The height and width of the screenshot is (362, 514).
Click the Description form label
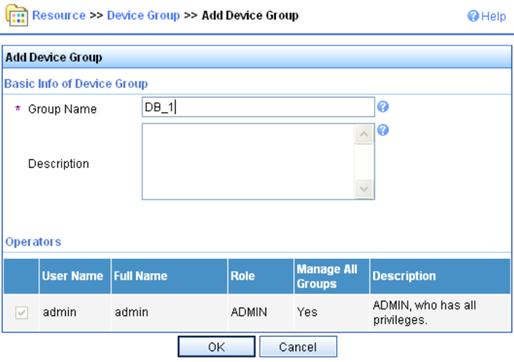click(x=59, y=164)
